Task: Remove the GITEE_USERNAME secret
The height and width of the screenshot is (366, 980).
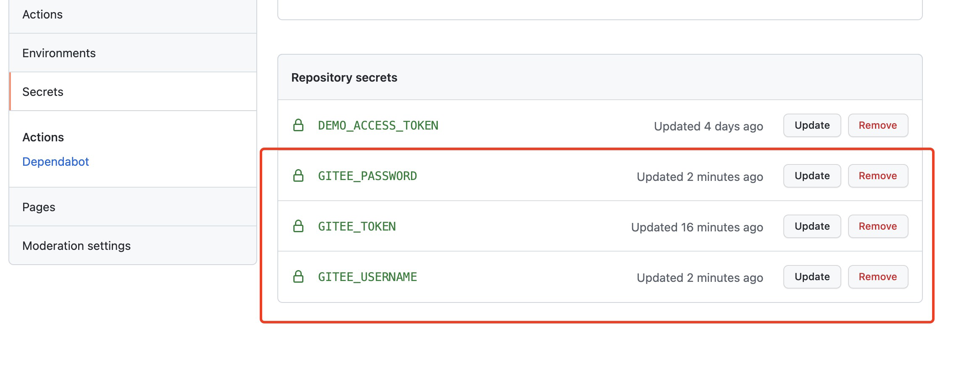Action: click(878, 277)
